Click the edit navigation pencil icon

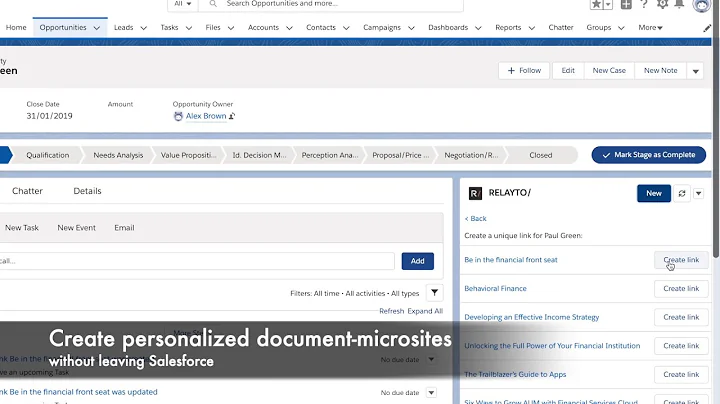(707, 28)
